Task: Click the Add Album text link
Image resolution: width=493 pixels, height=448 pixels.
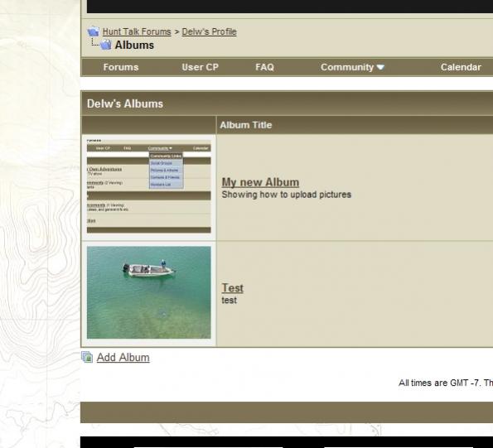Action: (x=123, y=358)
